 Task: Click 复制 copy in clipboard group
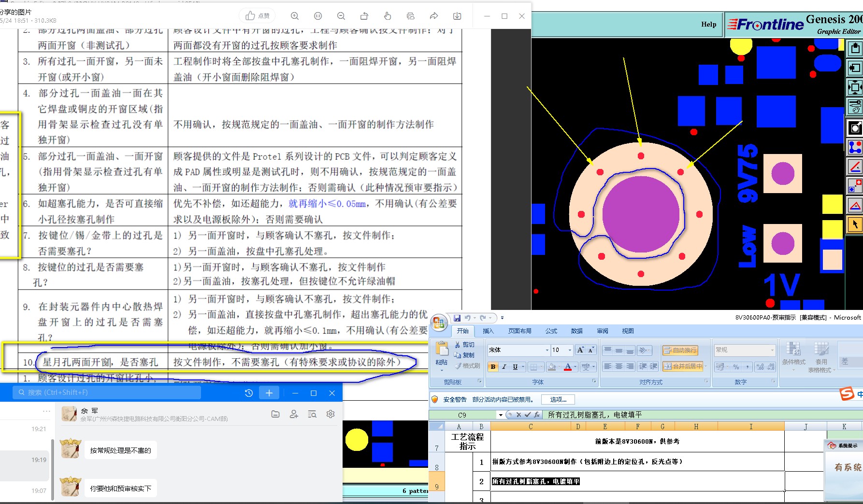[464, 355]
